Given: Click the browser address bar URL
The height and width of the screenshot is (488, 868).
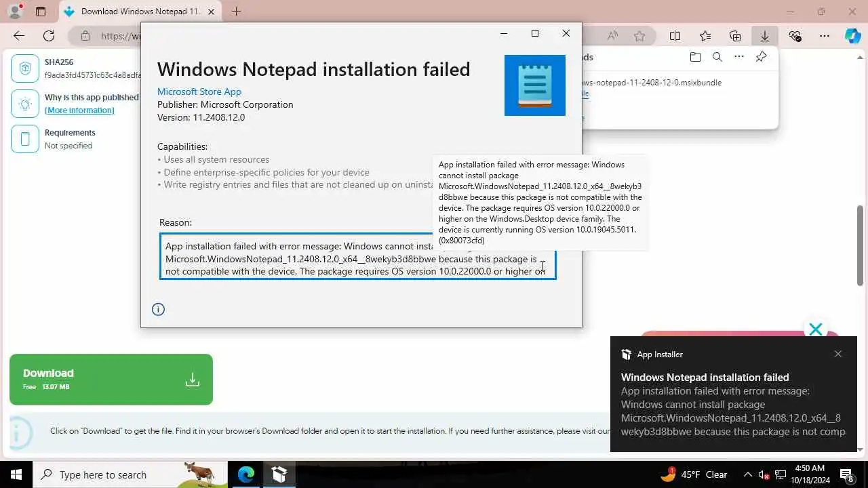Looking at the screenshot, I should tap(120, 36).
